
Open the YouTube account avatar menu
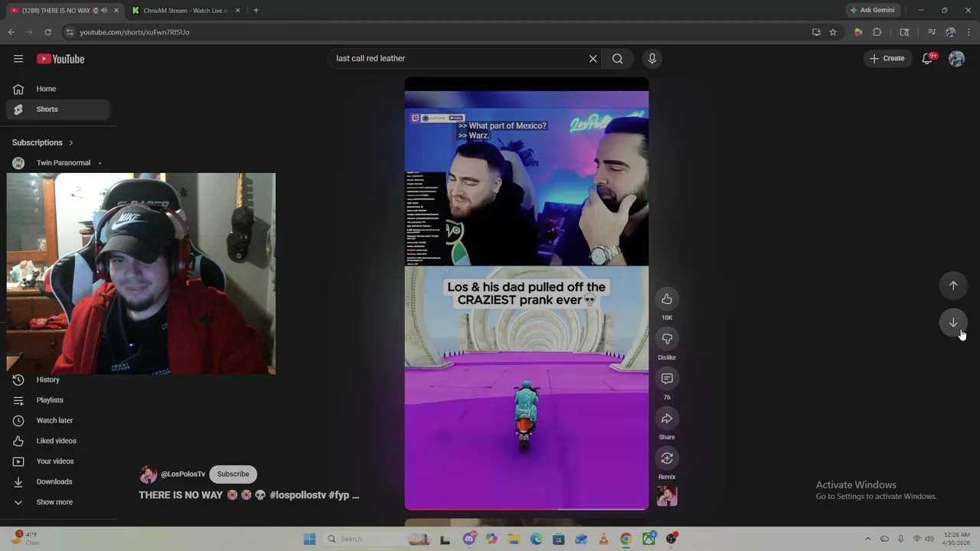coord(956,58)
